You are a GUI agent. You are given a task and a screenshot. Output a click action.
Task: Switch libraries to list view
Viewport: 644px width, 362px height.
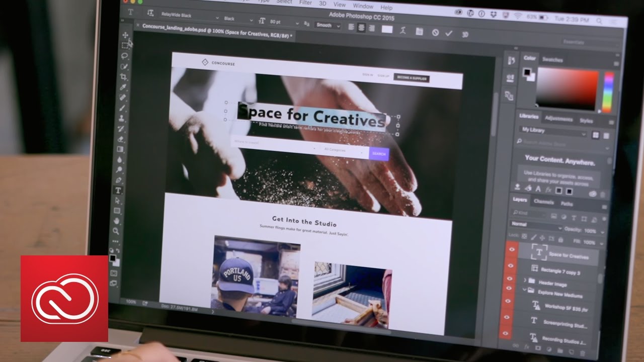(606, 136)
